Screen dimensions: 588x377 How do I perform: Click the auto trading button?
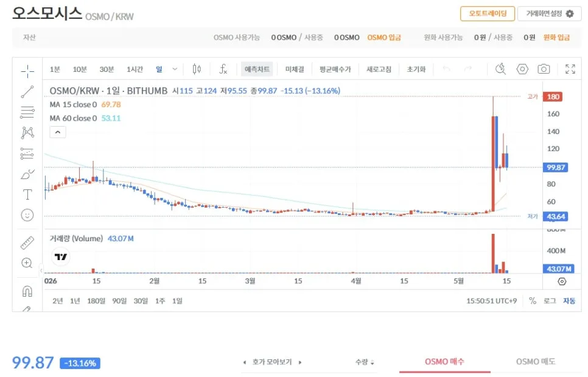[x=488, y=13]
